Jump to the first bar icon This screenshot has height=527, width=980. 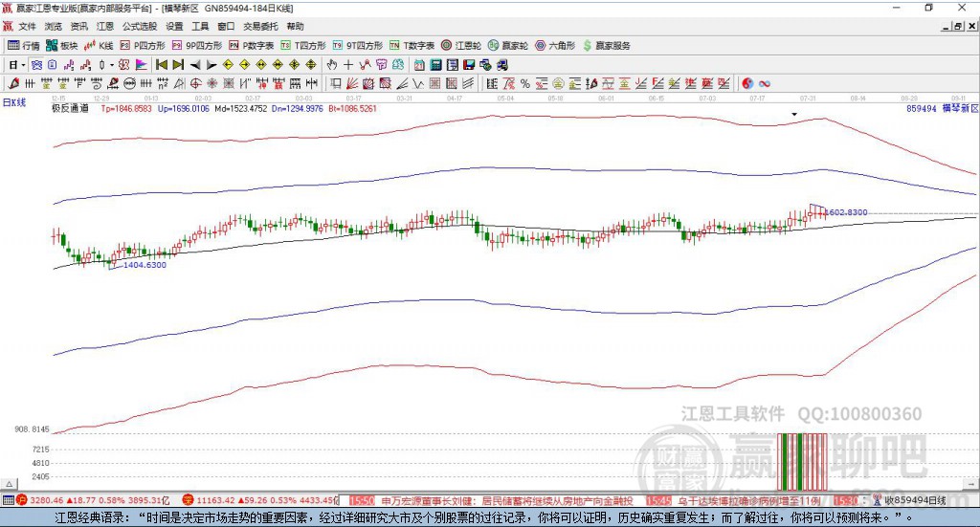click(161, 65)
